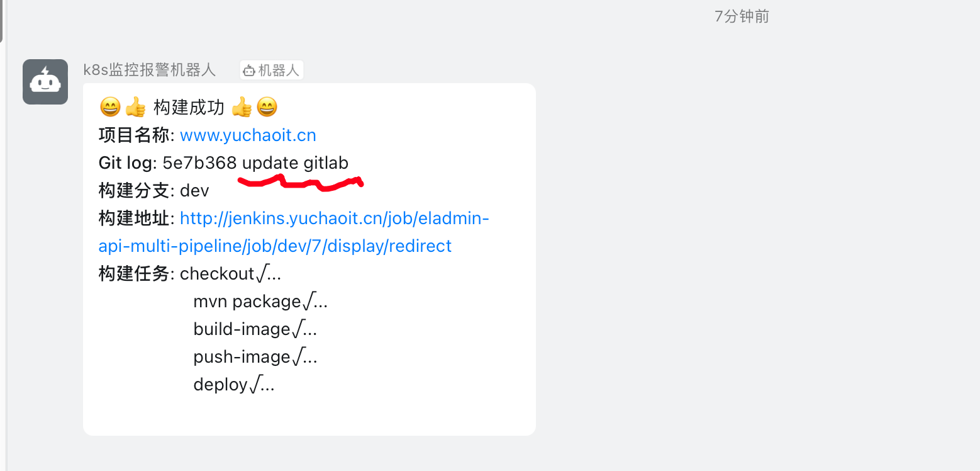Open the jenkins.yuchaoit.cn build address link
The image size is (980, 471).
click(x=294, y=232)
